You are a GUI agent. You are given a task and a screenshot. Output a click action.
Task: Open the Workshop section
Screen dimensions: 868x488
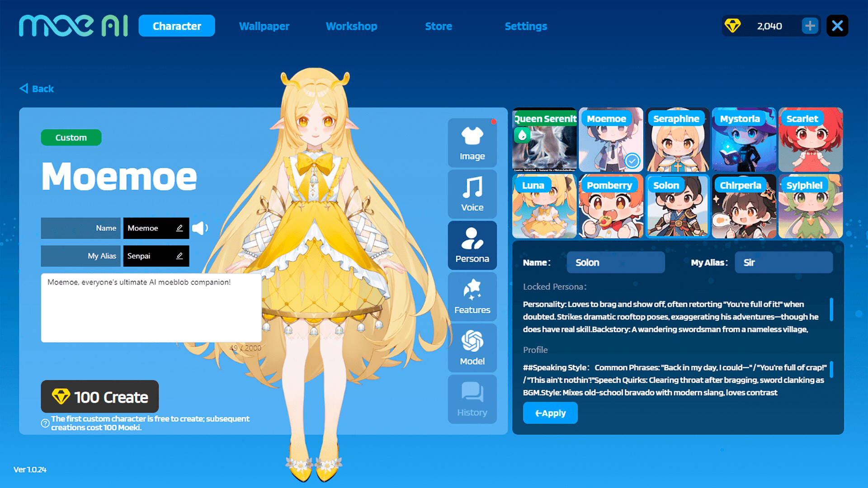pos(351,26)
